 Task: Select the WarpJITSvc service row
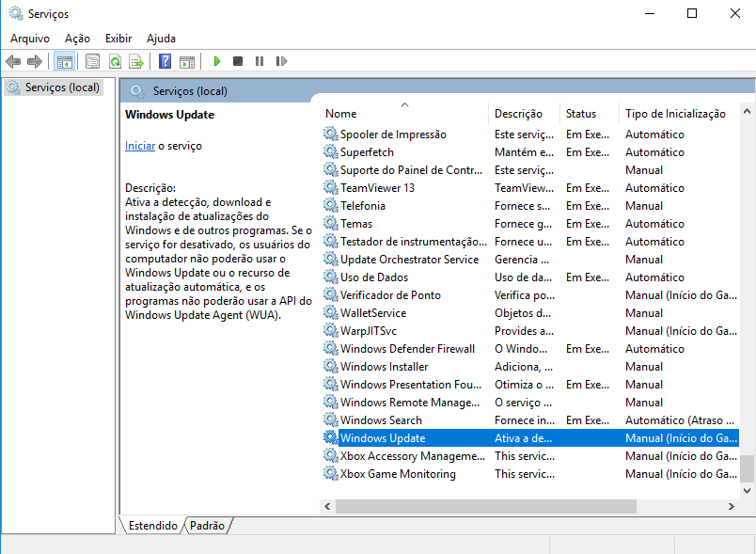click(530, 330)
